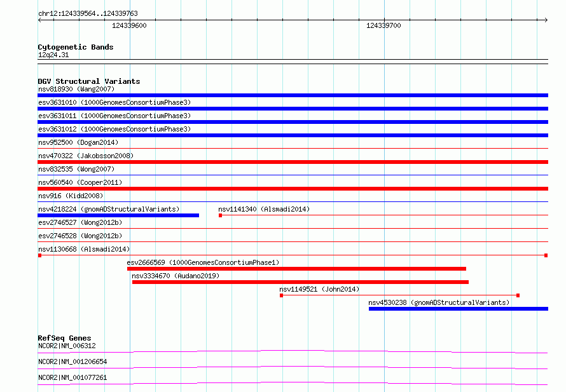The image size is (566, 392).
Task: Open the esv3631011 (1000GenomesConsortiumPhase3) label
Action: (x=114, y=116)
